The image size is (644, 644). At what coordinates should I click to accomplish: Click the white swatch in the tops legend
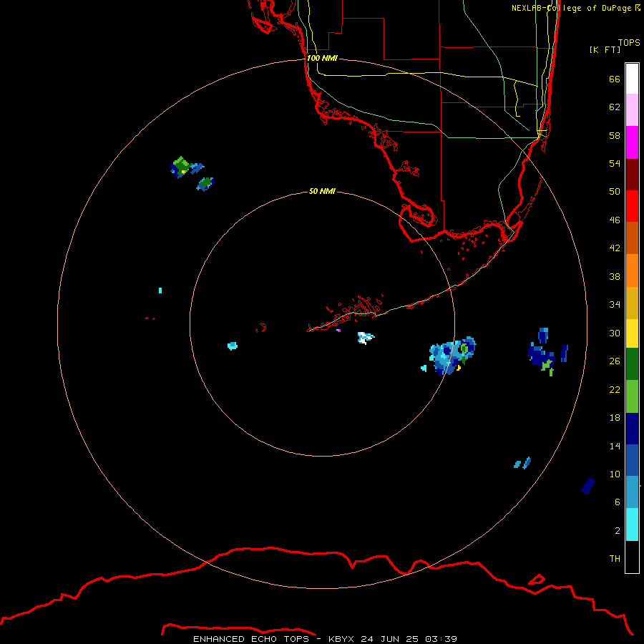(x=632, y=79)
